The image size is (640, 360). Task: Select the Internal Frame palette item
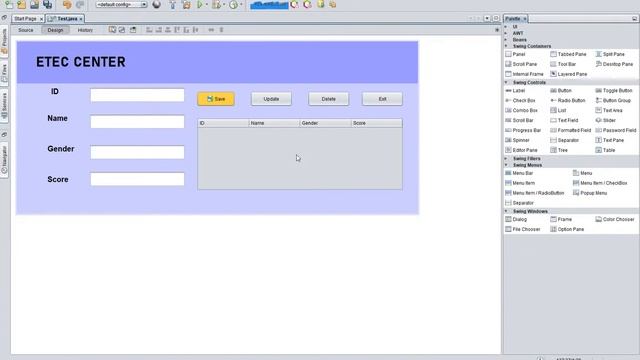(x=524, y=74)
